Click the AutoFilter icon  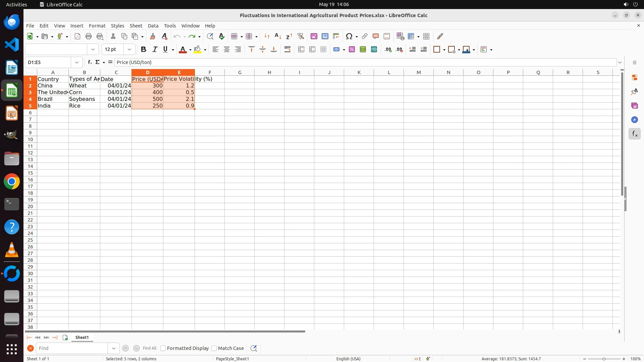coord(301,36)
